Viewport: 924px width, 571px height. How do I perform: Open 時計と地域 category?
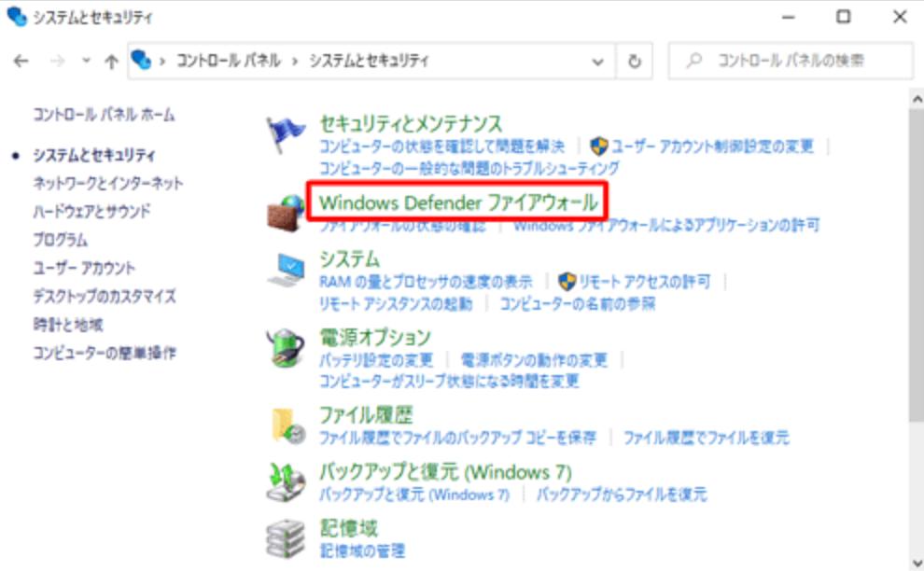click(x=68, y=324)
